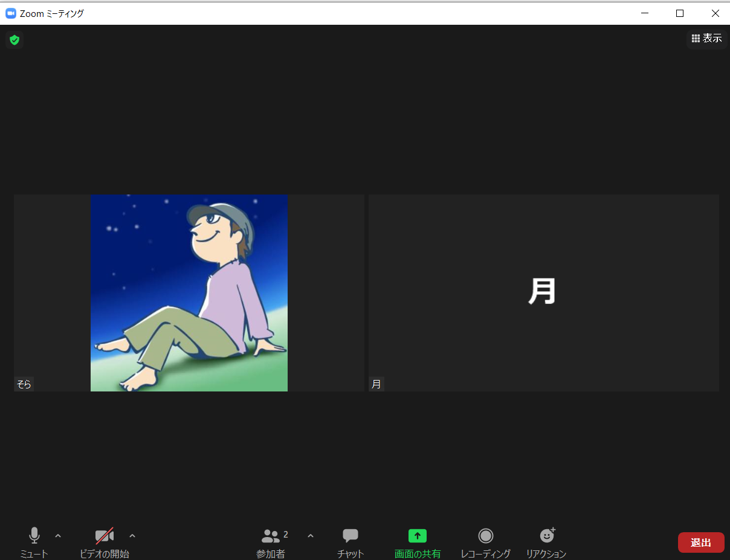Maximize the Zoom meeting window
The height and width of the screenshot is (560, 730).
pyautogui.click(x=680, y=13)
